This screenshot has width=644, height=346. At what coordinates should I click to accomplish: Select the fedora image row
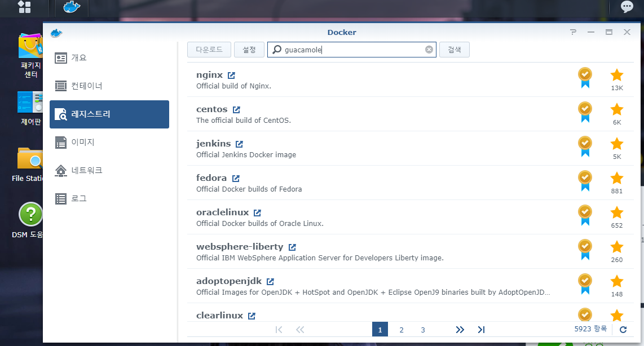pyautogui.click(x=411, y=183)
